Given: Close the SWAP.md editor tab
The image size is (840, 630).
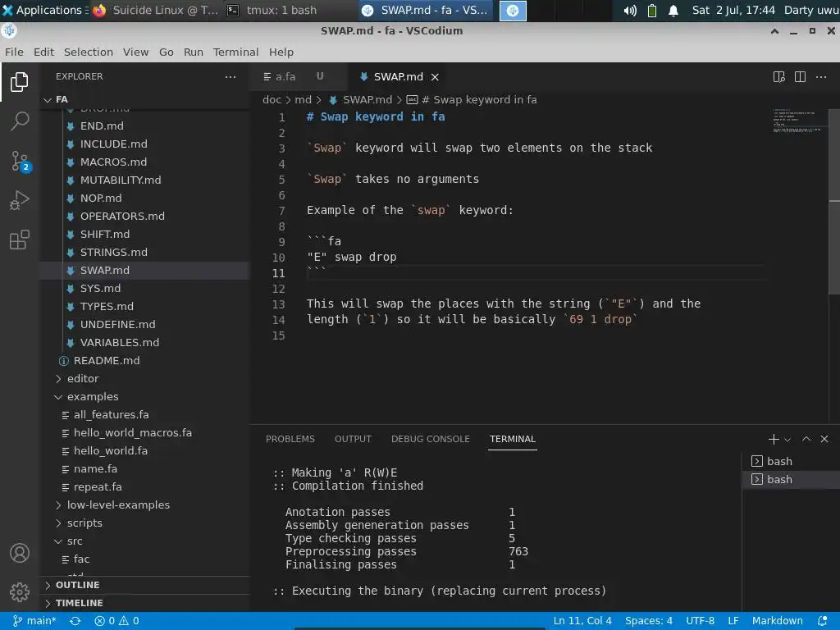Looking at the screenshot, I should [x=435, y=77].
